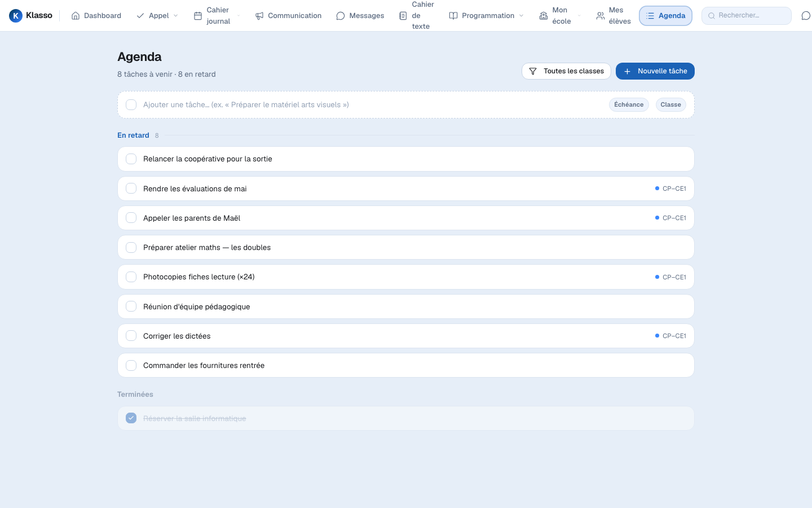
Task: Click the 'Ajouter une tâche' input field
Action: (373, 104)
